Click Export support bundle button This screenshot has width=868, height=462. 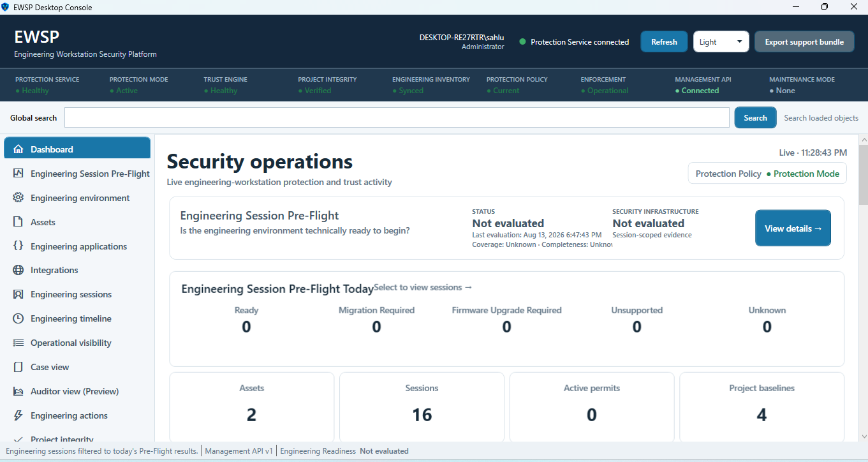tap(804, 42)
